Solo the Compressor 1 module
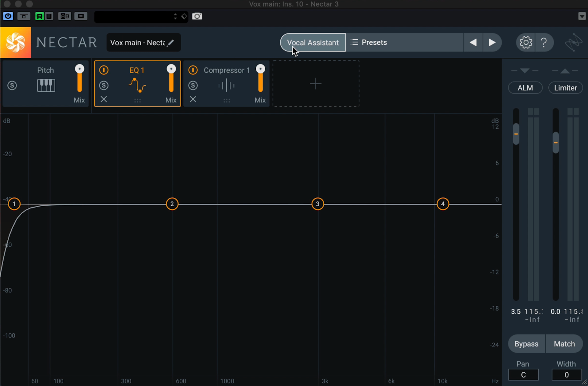The height and width of the screenshot is (386, 588). (x=193, y=85)
